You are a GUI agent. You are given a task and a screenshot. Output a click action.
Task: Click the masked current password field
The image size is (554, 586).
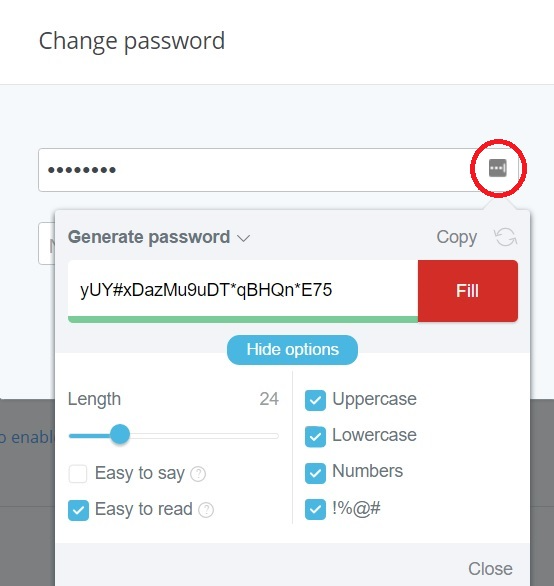point(258,170)
